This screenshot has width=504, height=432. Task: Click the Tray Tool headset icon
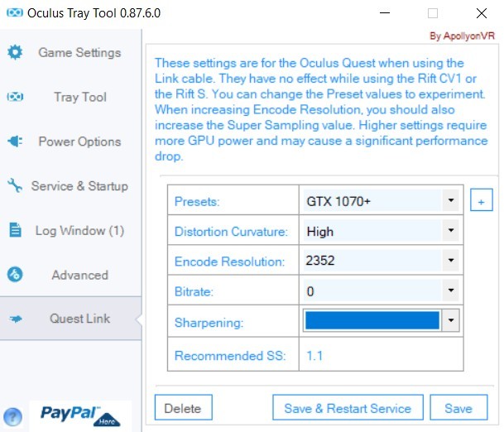[15, 97]
